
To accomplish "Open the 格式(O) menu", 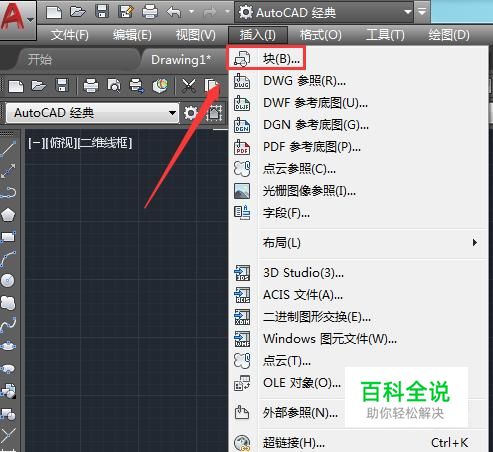I will [x=321, y=35].
